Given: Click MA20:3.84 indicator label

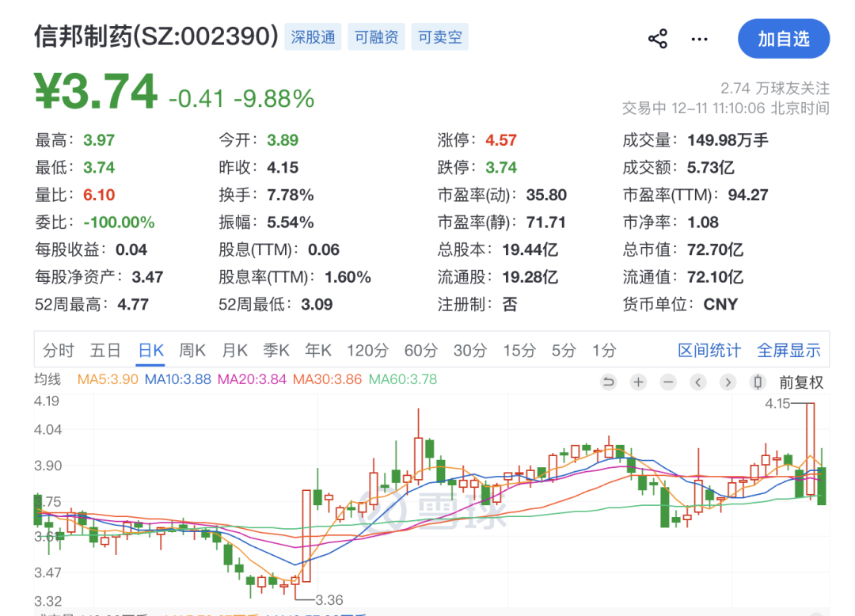Looking at the screenshot, I should tap(252, 379).
